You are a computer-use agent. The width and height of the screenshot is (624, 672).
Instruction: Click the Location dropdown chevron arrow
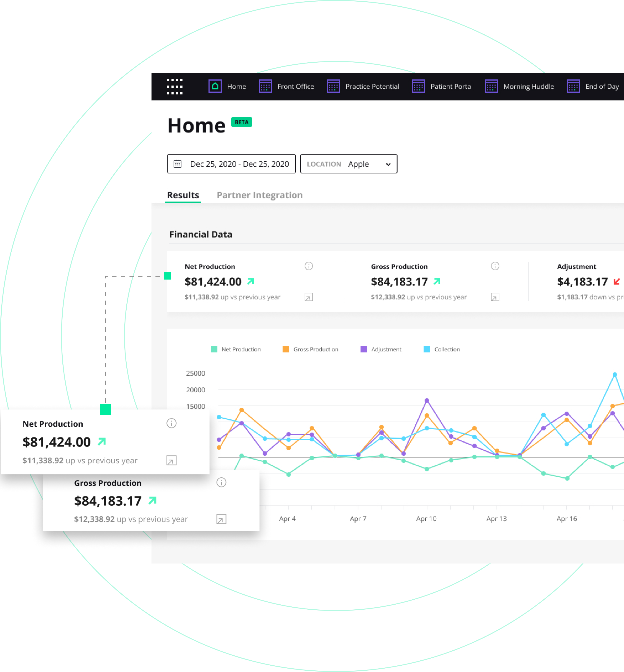(x=388, y=164)
